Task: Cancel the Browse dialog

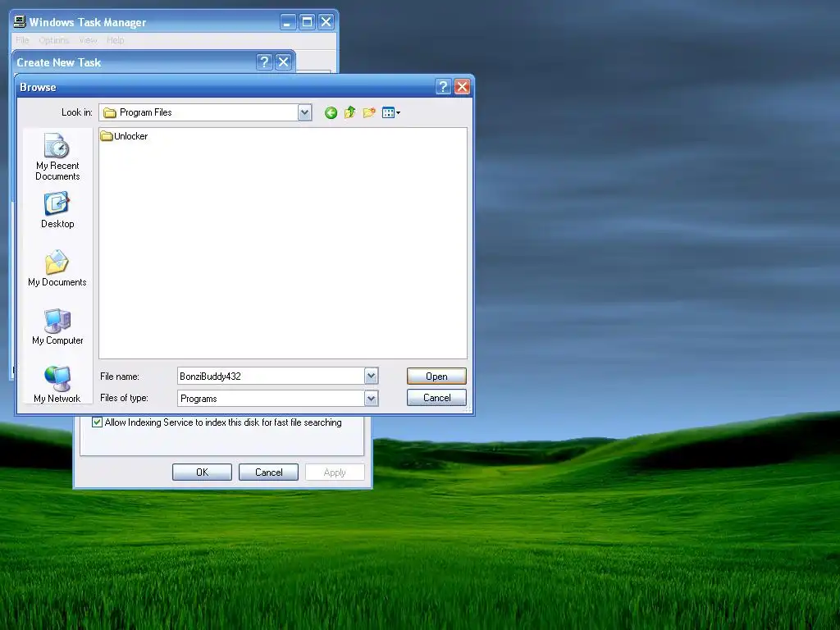Action: tap(436, 398)
